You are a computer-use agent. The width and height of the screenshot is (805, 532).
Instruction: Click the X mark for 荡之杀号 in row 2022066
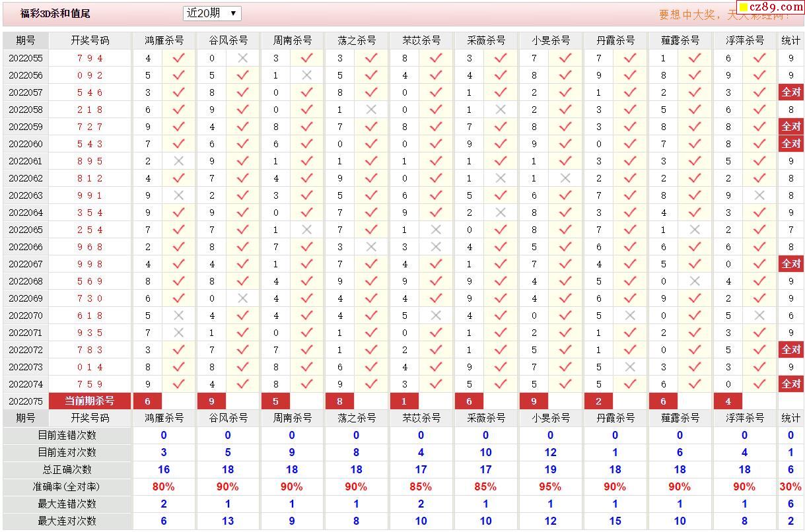click(x=371, y=247)
